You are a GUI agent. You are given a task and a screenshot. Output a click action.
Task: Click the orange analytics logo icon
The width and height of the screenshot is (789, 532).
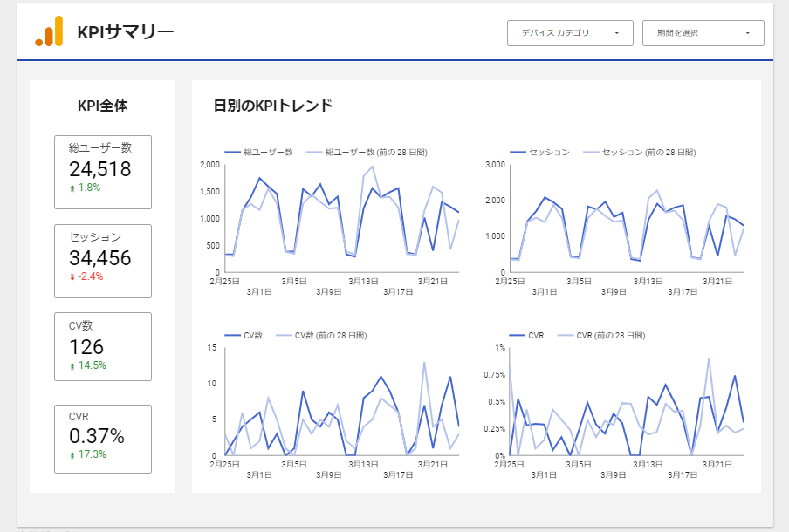point(49,31)
